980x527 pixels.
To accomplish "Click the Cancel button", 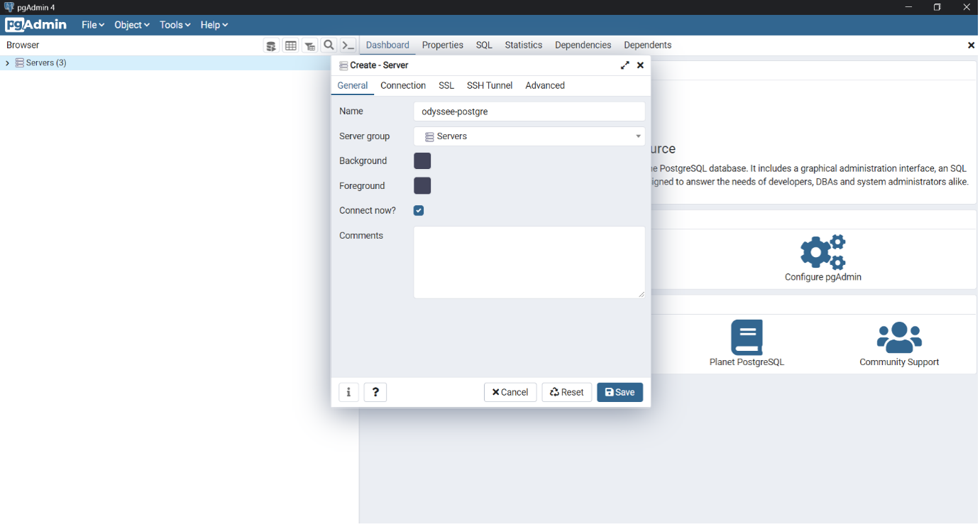I will (x=510, y=392).
